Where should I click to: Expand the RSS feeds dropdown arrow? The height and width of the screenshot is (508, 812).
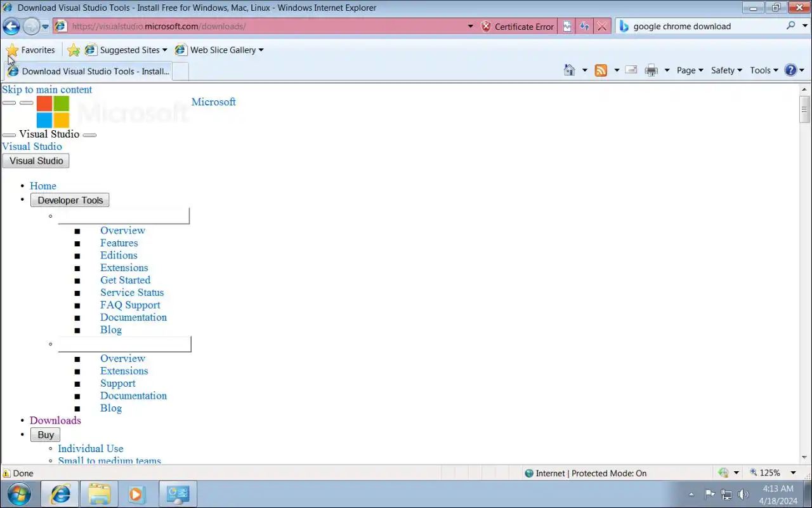[617, 70]
